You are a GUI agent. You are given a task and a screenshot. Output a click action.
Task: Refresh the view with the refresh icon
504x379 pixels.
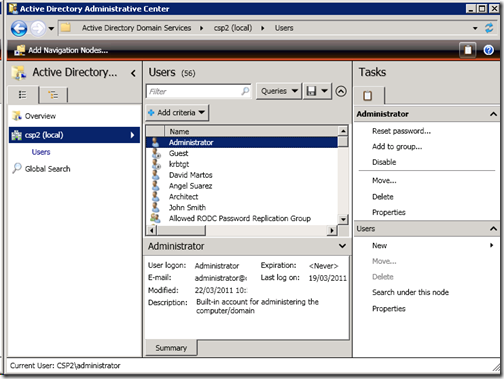[x=489, y=28]
